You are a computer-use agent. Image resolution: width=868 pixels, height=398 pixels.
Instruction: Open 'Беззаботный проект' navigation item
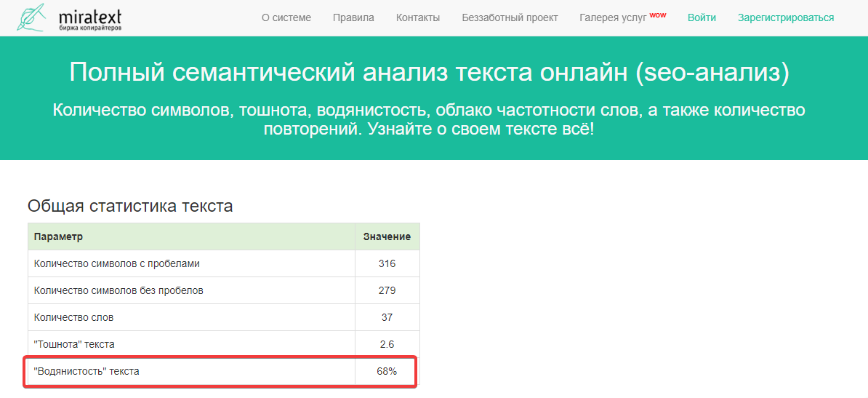(510, 17)
